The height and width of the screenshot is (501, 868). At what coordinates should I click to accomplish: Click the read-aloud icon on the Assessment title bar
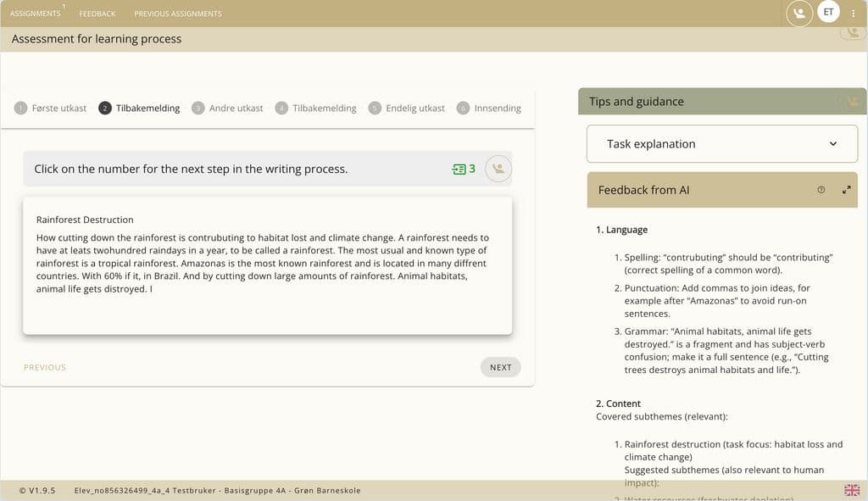click(x=853, y=32)
